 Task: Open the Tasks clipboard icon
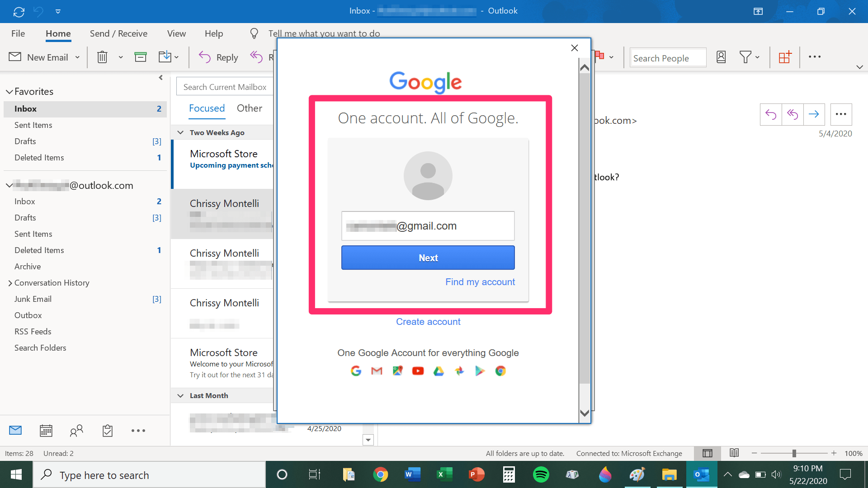point(107,431)
